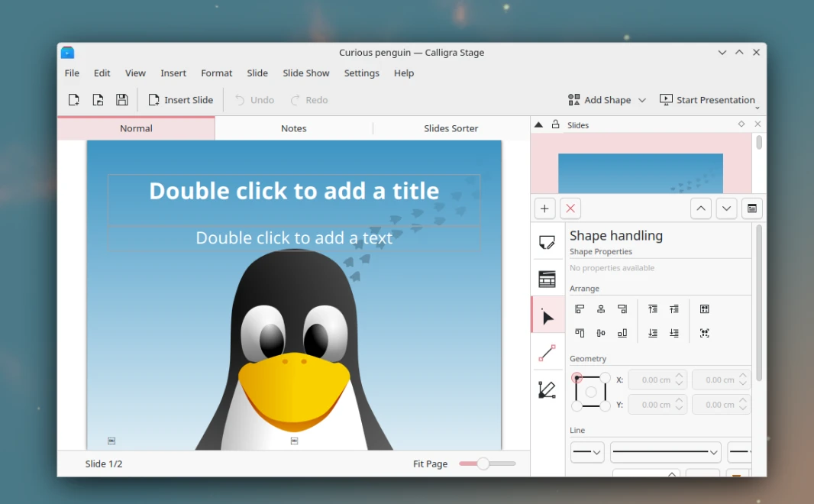Open the Insert menu

(173, 73)
